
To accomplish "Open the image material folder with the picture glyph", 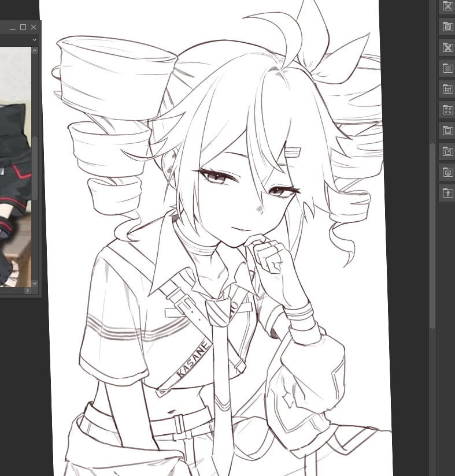I will (x=447, y=131).
